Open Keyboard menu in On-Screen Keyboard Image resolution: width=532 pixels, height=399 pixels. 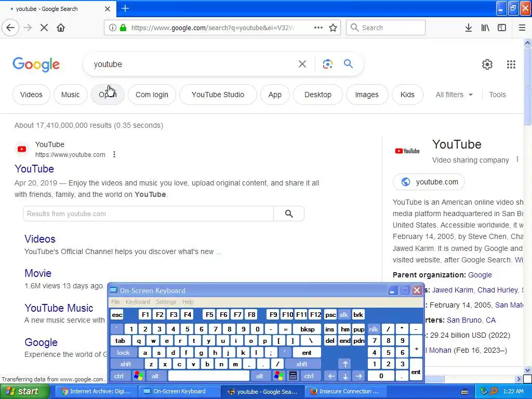tap(137, 302)
